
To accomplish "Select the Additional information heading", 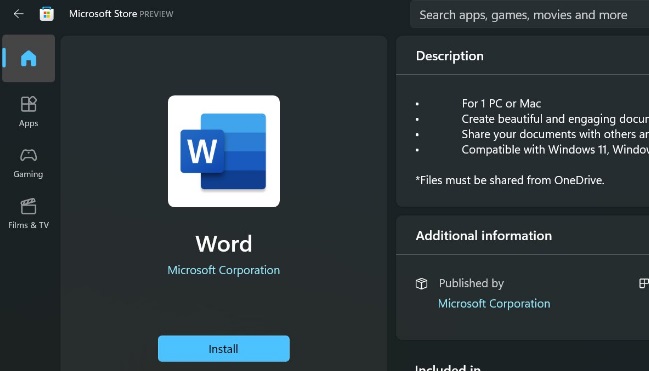I will tap(483, 236).
